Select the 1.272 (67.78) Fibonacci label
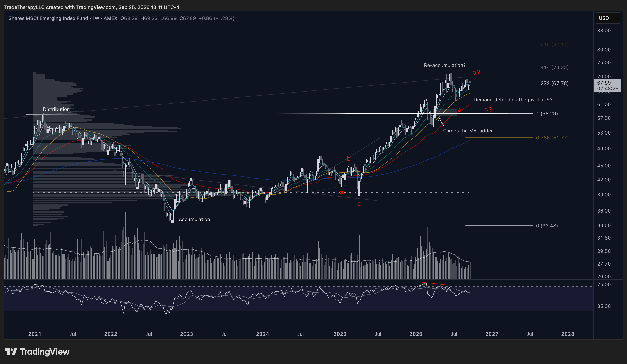 [x=552, y=83]
